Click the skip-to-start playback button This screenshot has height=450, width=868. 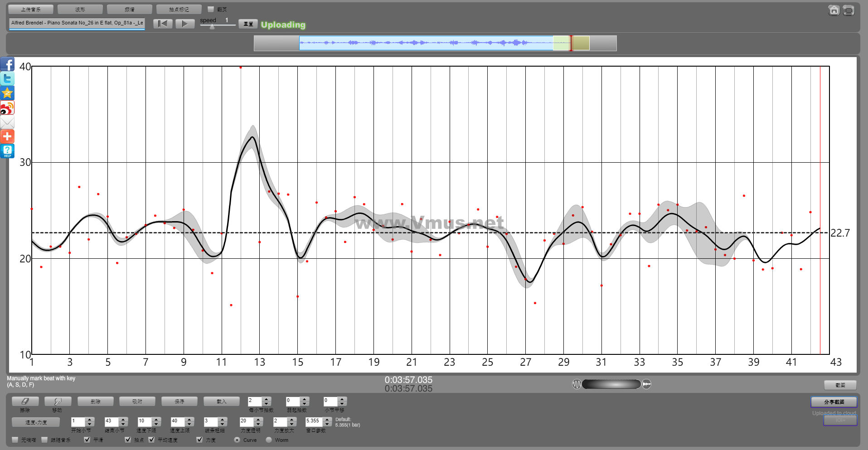[163, 24]
